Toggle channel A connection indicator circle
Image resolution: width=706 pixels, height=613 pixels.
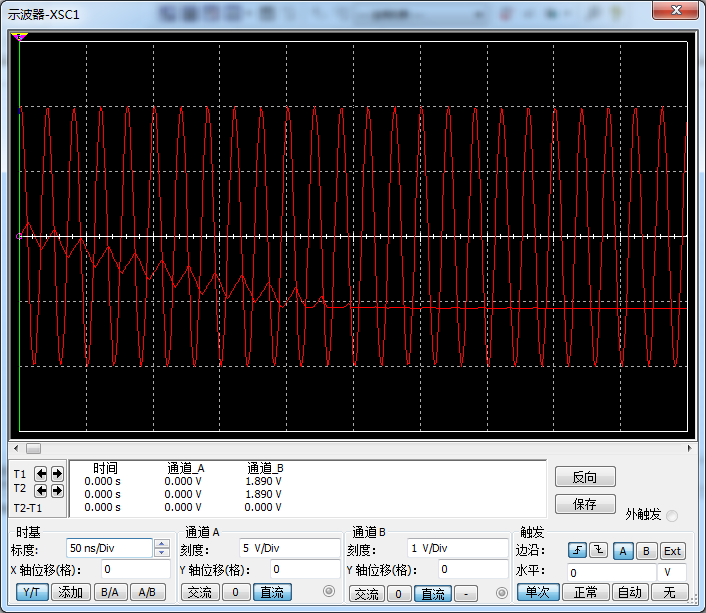[x=329, y=591]
